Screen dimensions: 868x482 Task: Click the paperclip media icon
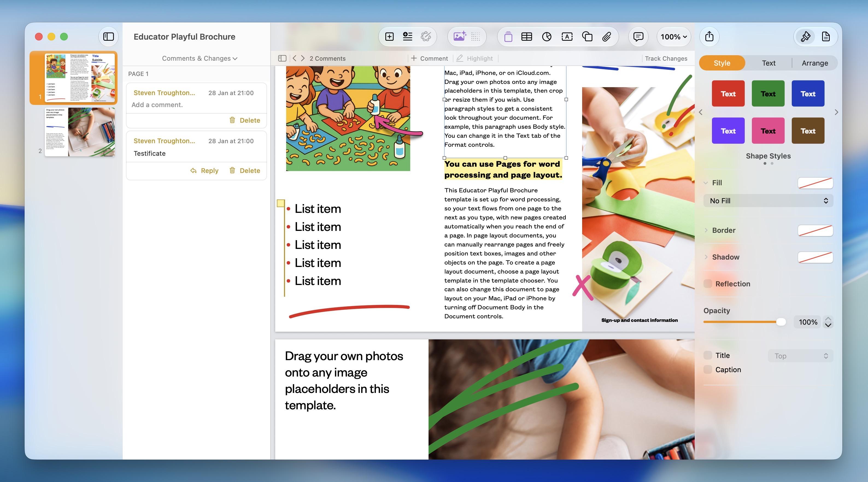coord(606,36)
